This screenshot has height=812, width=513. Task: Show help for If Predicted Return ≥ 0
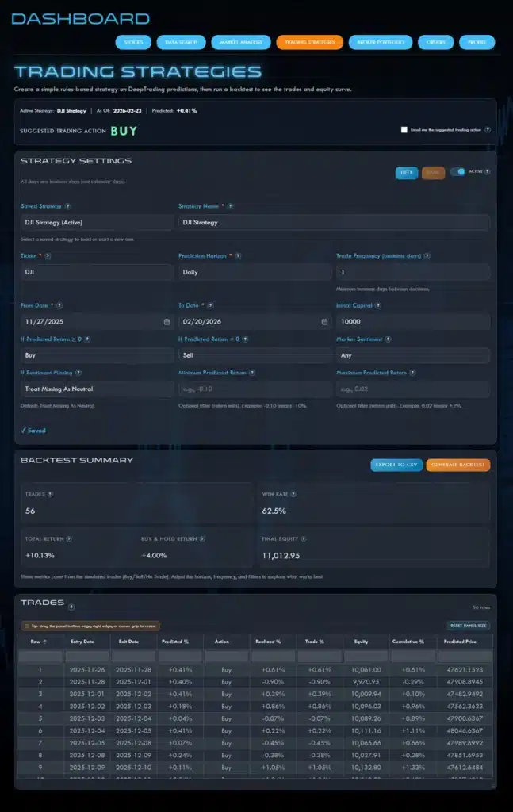pos(87,339)
